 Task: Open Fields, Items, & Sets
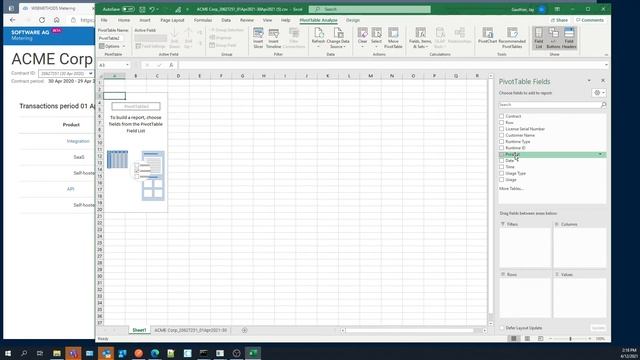[420, 38]
